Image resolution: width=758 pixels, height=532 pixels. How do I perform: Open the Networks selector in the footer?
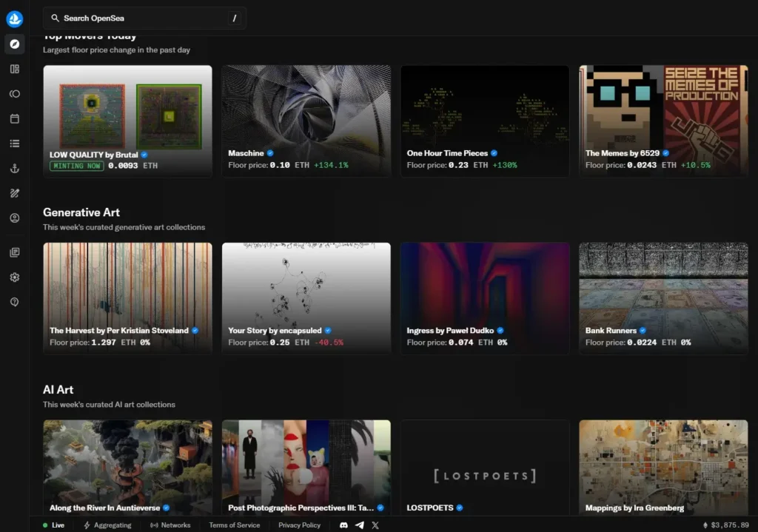[170, 525]
